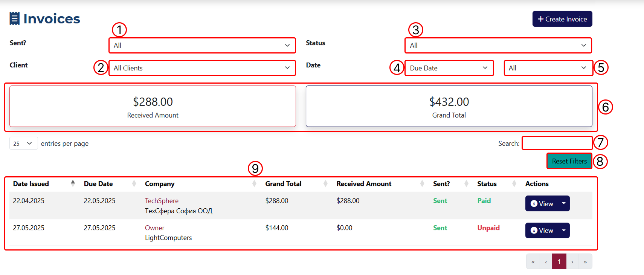The width and height of the screenshot is (644, 275).
Task: Change the 25 entries per page selector
Action: coord(23,144)
